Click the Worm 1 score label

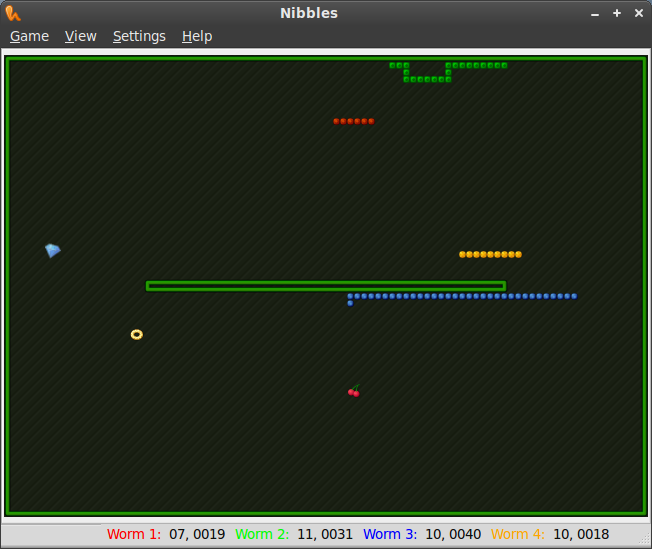tap(134, 534)
